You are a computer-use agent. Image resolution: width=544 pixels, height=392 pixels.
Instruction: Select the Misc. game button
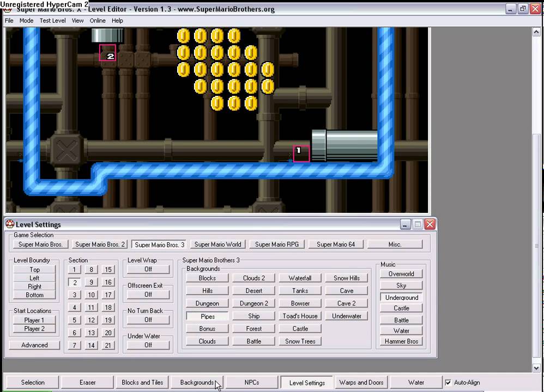coord(395,244)
